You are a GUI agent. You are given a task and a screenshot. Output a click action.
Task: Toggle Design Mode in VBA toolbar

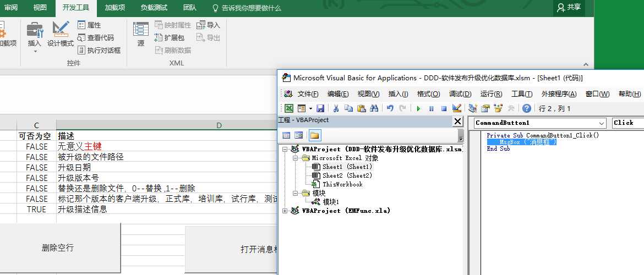pyautogui.click(x=456, y=108)
